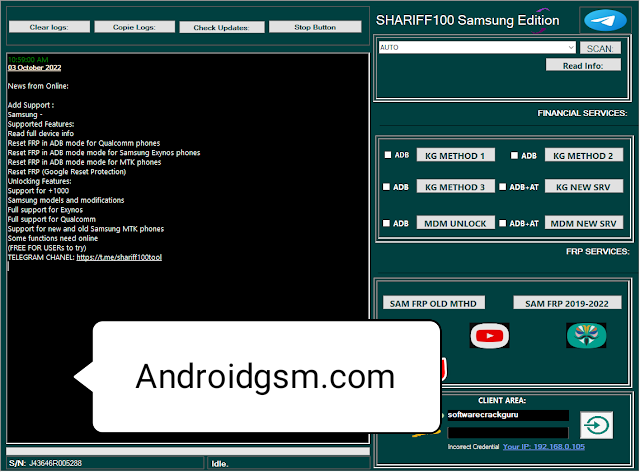Click the Clear logs button
This screenshot has width=640, height=472.
coord(49,27)
